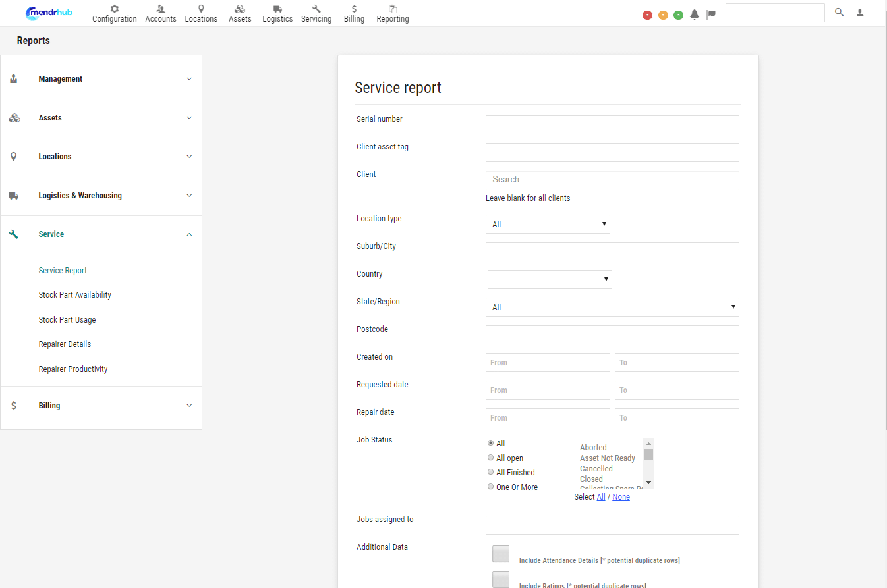The height and width of the screenshot is (588, 887).
Task: Open the State/Region dropdown
Action: tap(612, 307)
